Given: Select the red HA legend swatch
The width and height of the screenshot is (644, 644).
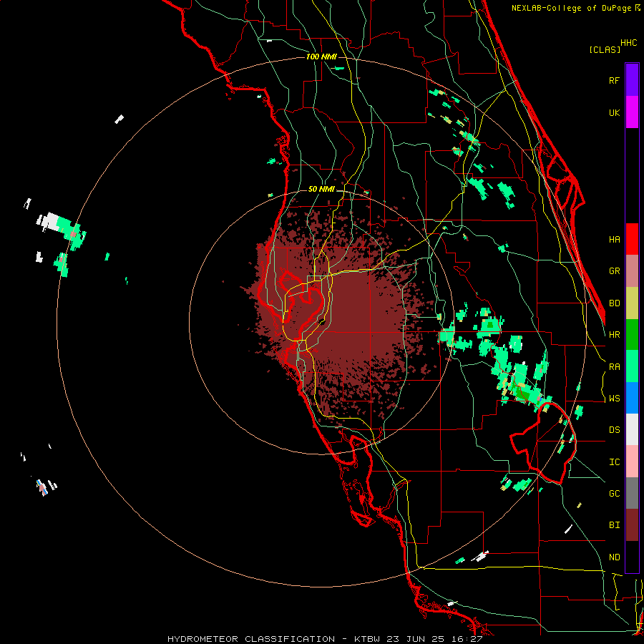Looking at the screenshot, I should (632, 239).
